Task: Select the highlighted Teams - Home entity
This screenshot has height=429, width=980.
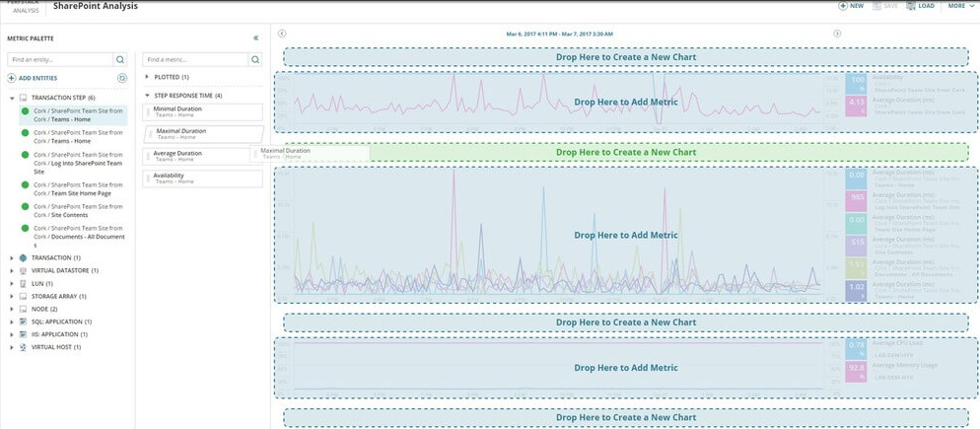Action: (73, 115)
